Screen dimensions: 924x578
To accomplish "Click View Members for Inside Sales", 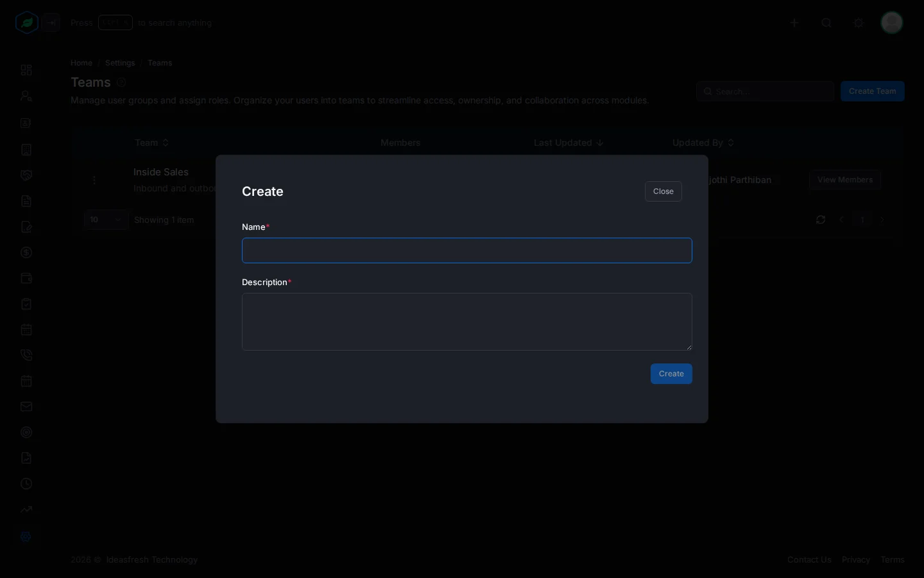I will click(x=845, y=180).
